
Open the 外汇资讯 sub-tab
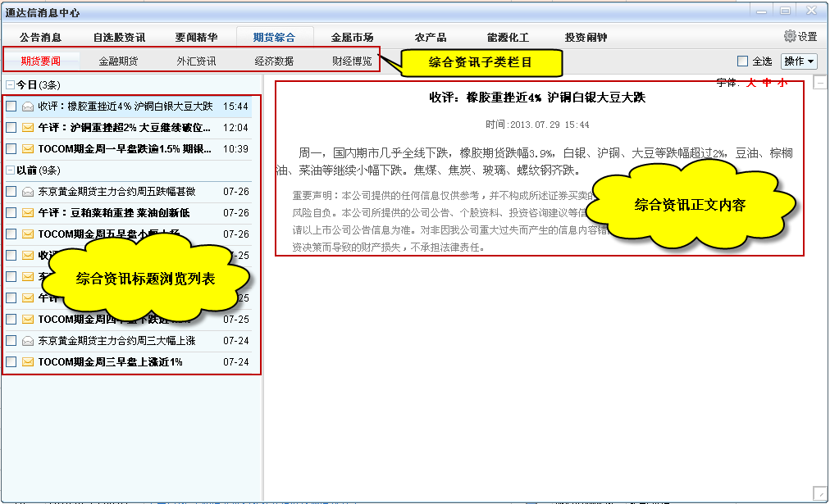196,61
